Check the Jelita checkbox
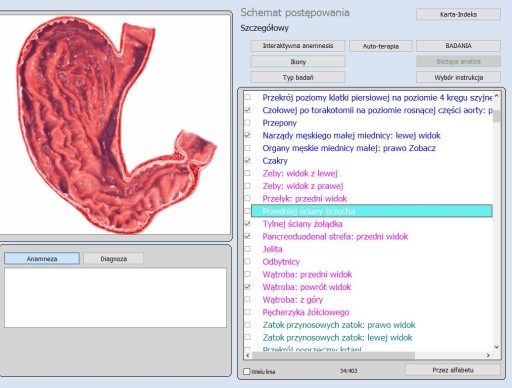This screenshot has height=388, width=512. (x=248, y=249)
